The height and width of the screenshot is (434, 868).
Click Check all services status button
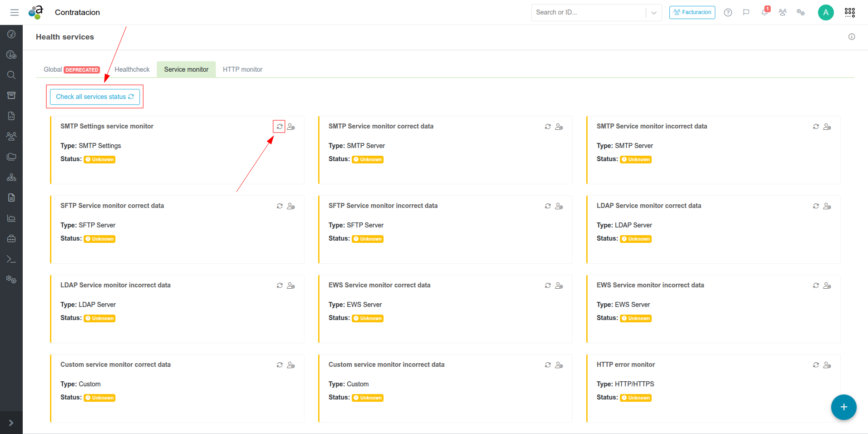coord(95,97)
